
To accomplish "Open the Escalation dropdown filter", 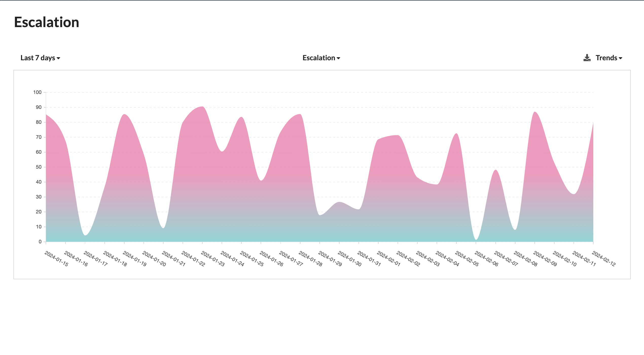I will 321,57.
